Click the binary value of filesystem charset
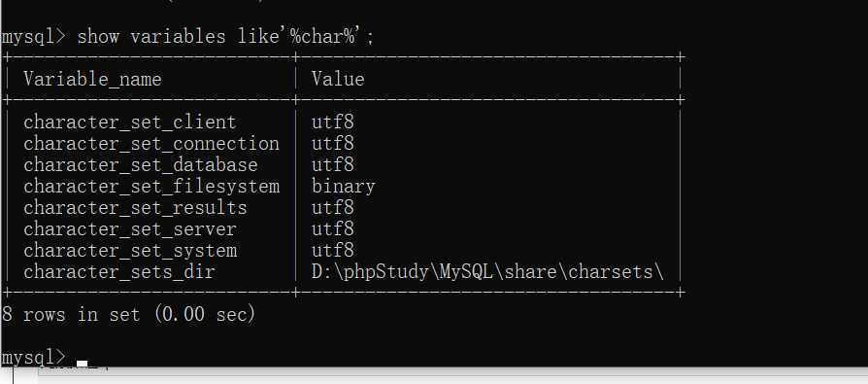868x384 pixels. pyautogui.click(x=343, y=187)
